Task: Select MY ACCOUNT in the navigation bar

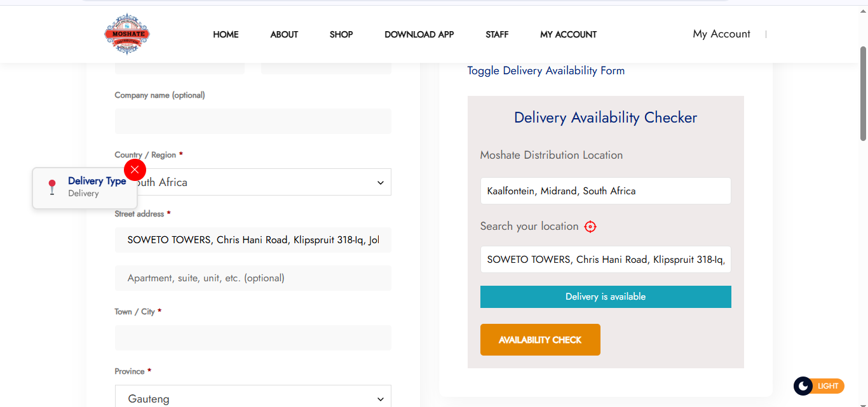Action: click(x=568, y=34)
